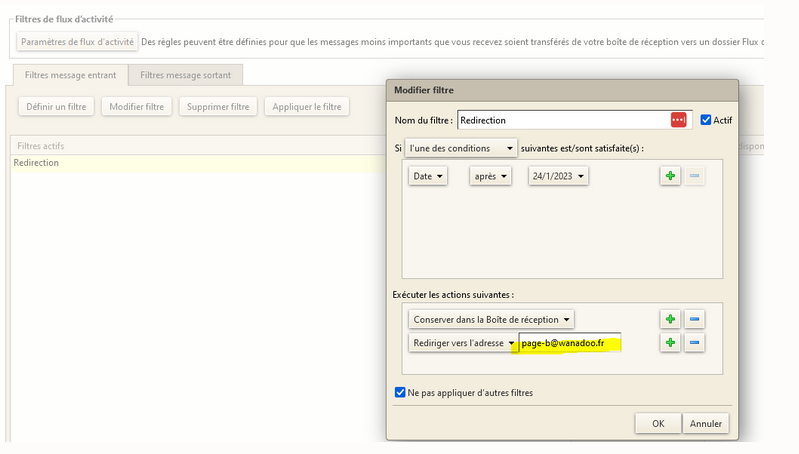
Task: Uncheck Ne pas appliquer d'autres filtres
Action: click(x=400, y=392)
